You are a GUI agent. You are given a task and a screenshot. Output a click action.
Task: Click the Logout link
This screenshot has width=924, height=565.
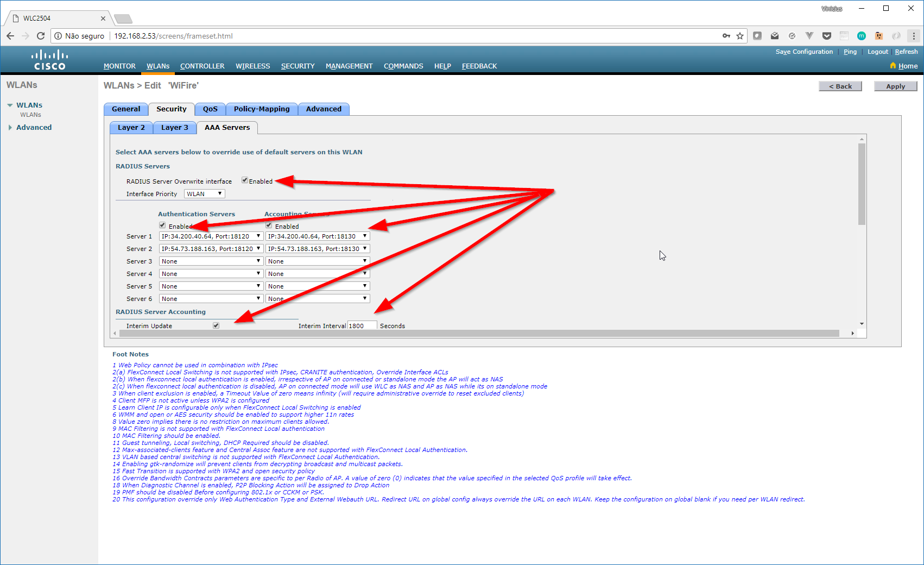878,52
